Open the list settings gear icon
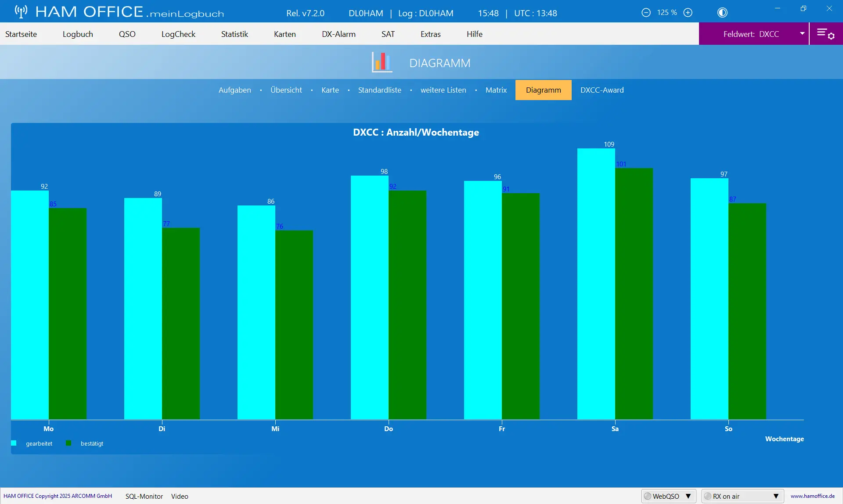Screen dimensions: 843x504 coord(826,34)
